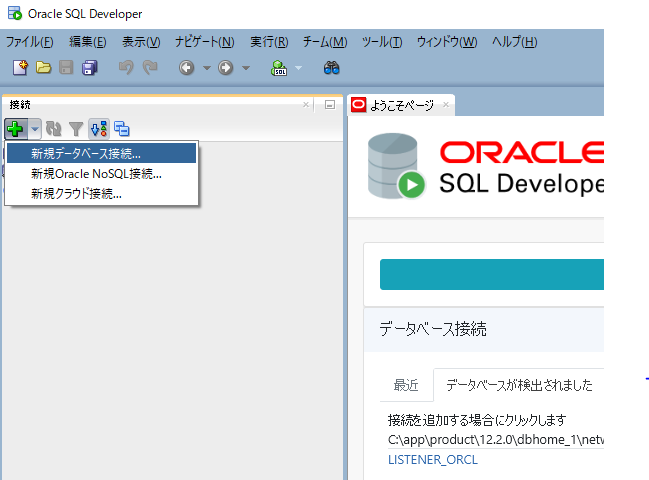The height and width of the screenshot is (480, 649).
Task: Open the SQL Worksheet dropdown arrow
Action: click(298, 68)
